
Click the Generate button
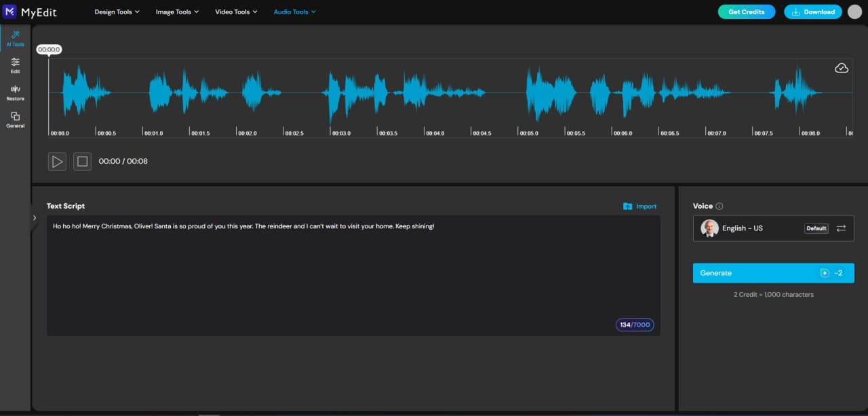773,273
